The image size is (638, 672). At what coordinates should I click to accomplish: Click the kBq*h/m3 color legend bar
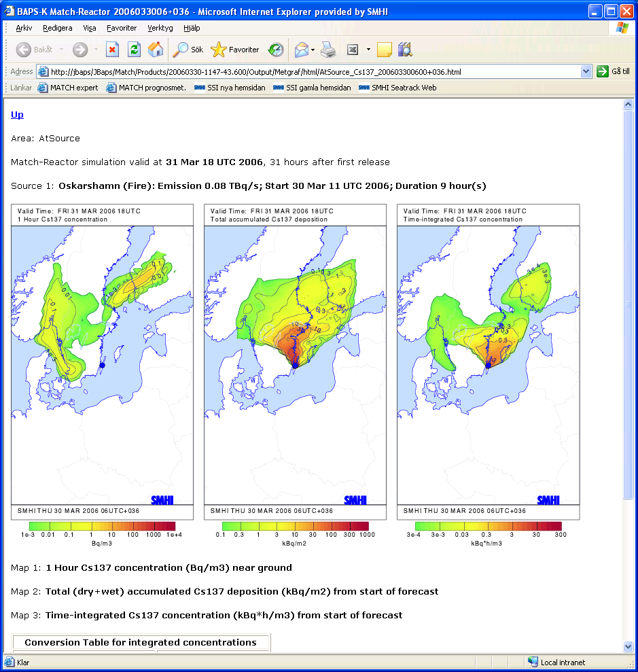488,526
